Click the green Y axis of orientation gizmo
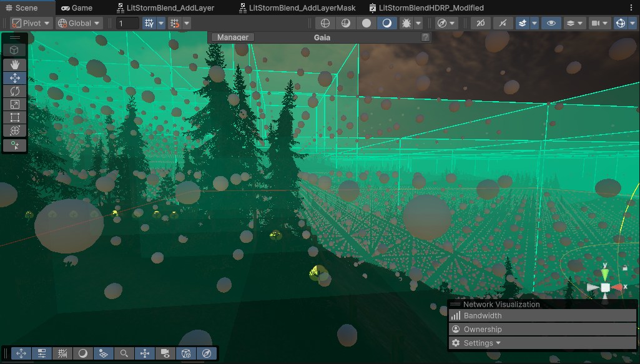 pyautogui.click(x=604, y=274)
